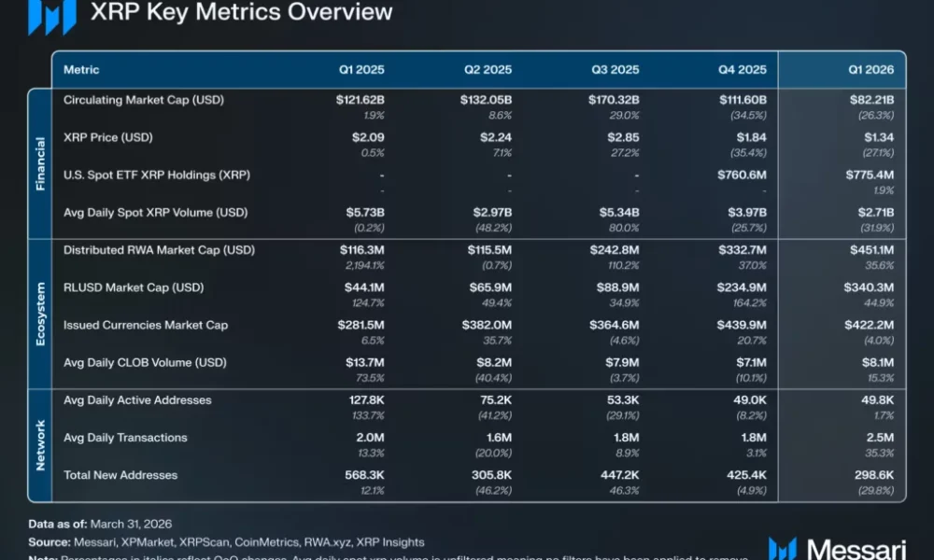Select the "Q4 2025" column header

743,70
